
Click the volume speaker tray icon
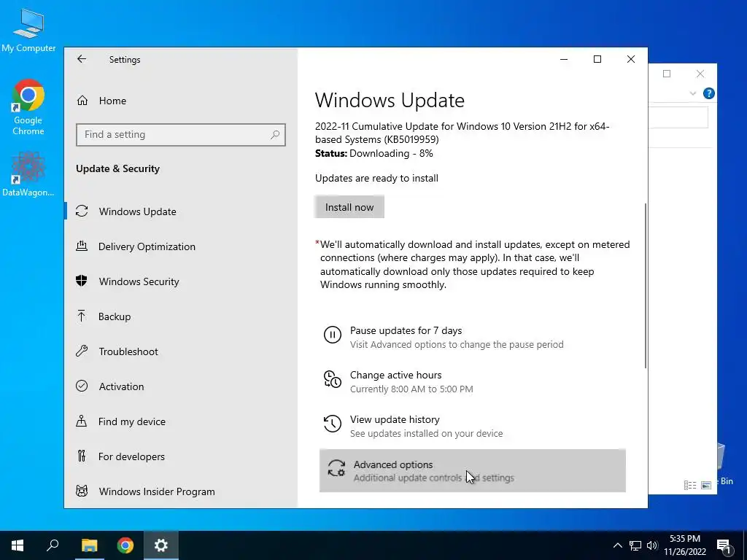[x=652, y=545]
